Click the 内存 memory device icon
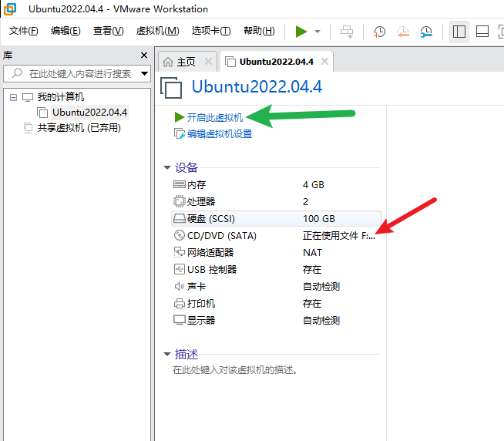Image resolution: width=504 pixels, height=441 pixels. point(180,184)
